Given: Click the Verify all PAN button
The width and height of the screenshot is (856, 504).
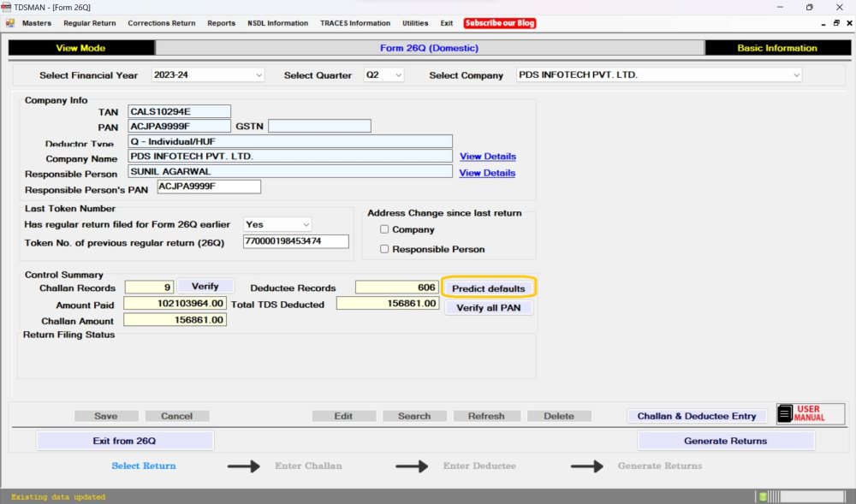Looking at the screenshot, I should (489, 308).
